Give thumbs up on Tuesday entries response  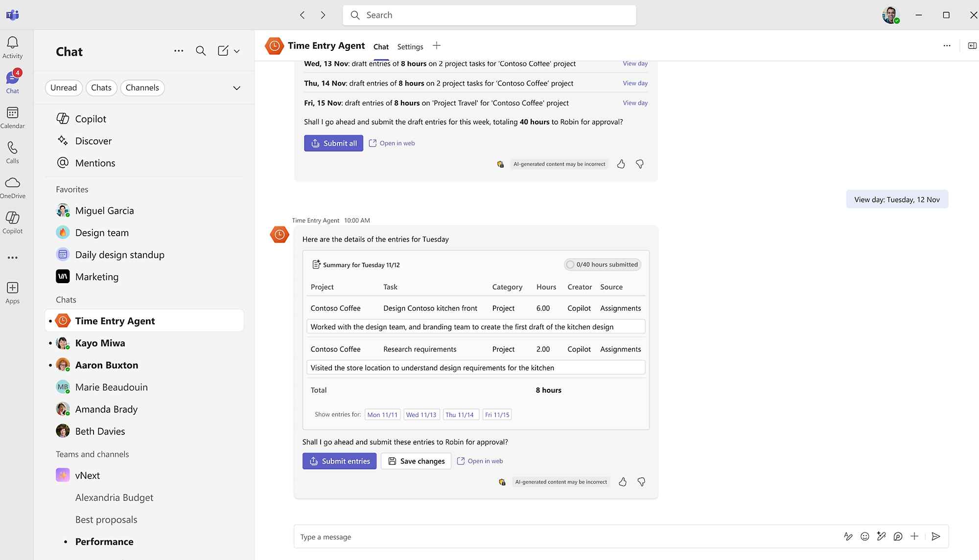click(622, 482)
